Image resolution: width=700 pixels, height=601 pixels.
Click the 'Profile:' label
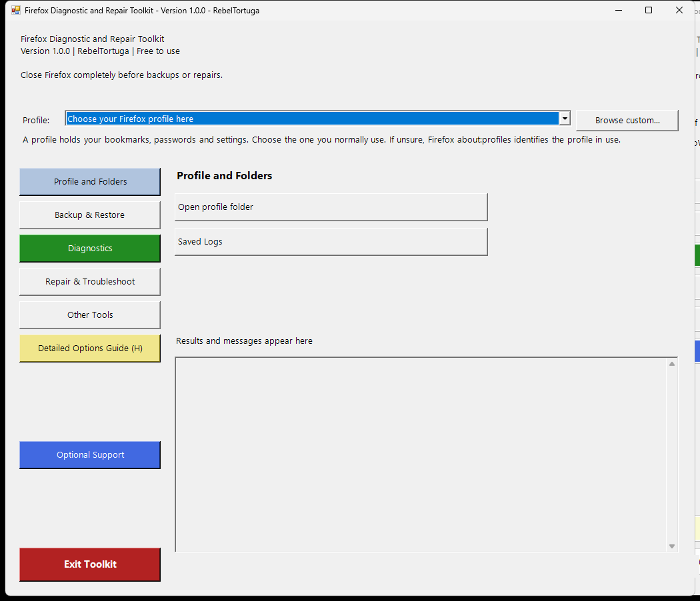click(x=36, y=120)
